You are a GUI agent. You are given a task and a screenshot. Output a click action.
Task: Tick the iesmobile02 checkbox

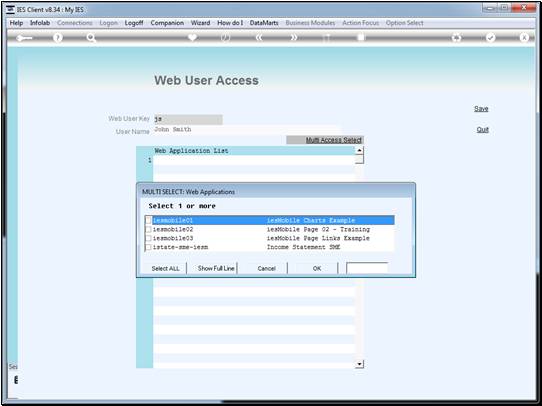pos(148,229)
